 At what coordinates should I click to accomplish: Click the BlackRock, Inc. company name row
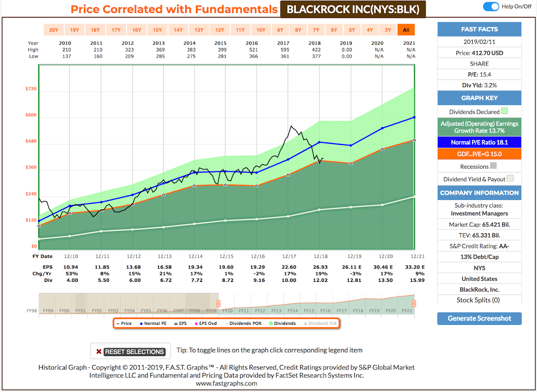(x=479, y=289)
